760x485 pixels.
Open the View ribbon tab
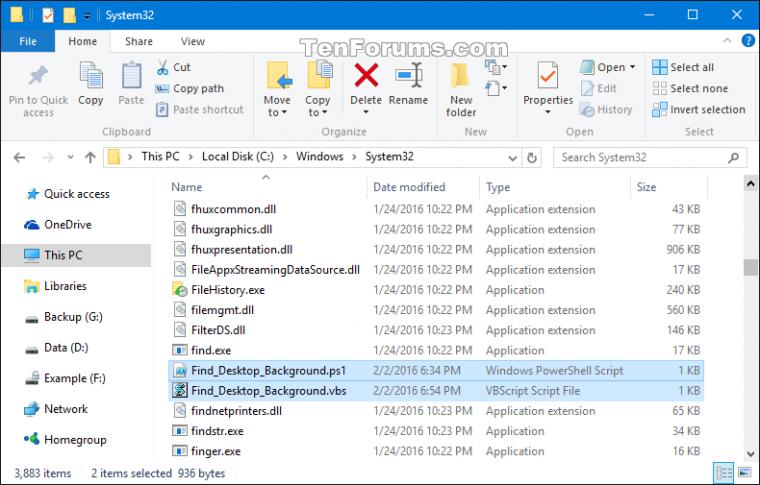[x=192, y=42]
